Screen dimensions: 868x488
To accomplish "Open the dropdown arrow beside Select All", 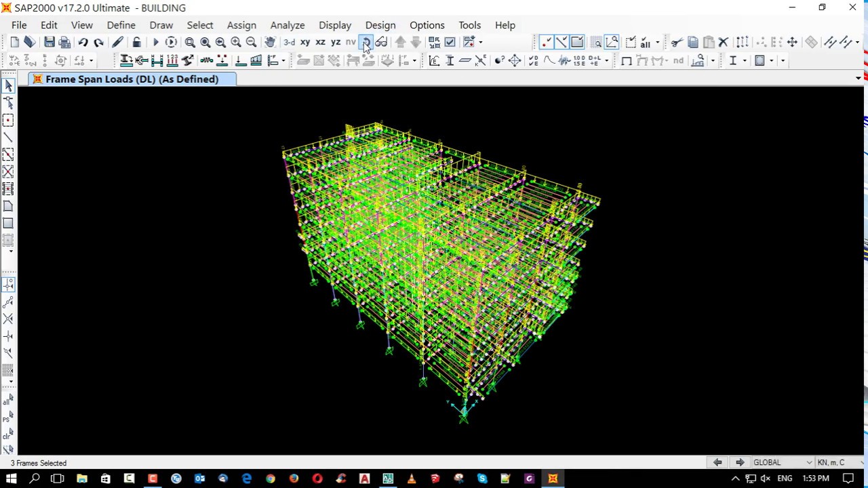I will (656, 42).
